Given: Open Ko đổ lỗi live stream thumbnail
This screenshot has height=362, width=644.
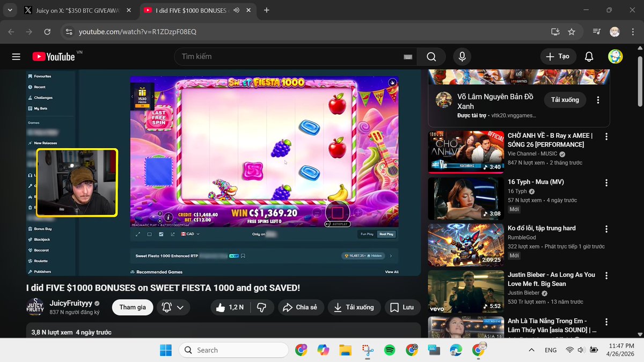Looking at the screenshot, I should coord(466,245).
